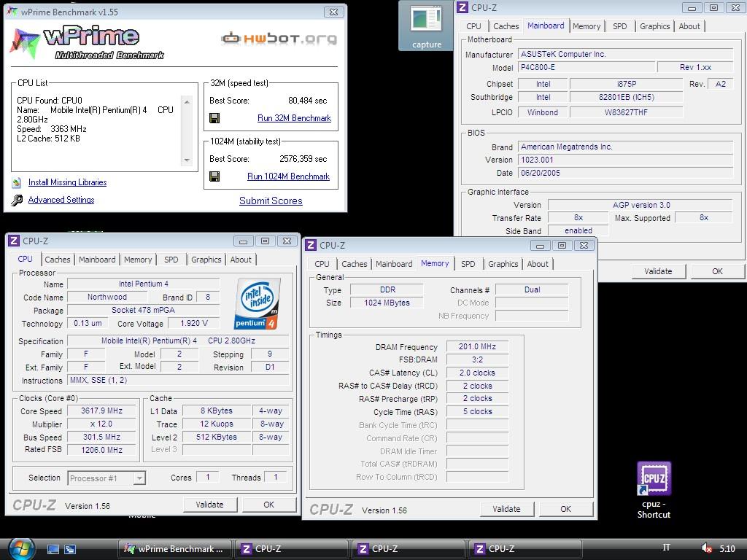Viewport: 747px width, 560px height.
Task: Switch to About tab in CPU window
Action: pyautogui.click(x=241, y=260)
